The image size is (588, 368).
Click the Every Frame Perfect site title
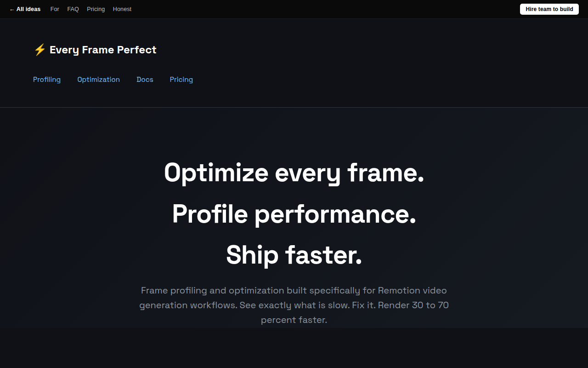coord(103,50)
